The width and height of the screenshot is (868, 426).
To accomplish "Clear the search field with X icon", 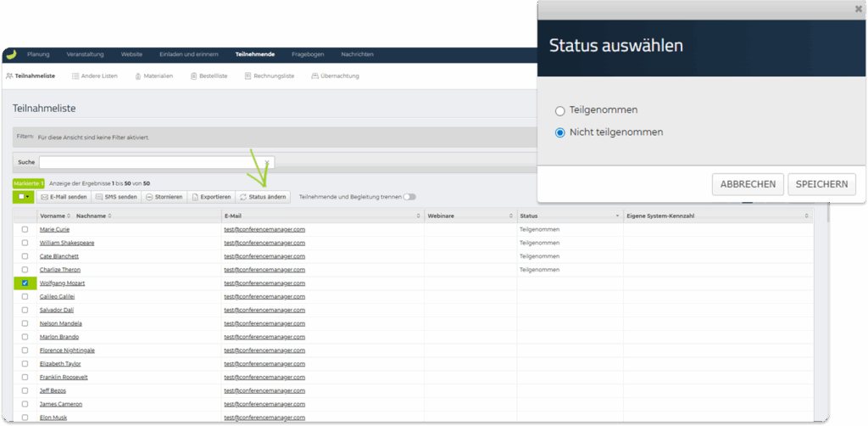I will [267, 162].
